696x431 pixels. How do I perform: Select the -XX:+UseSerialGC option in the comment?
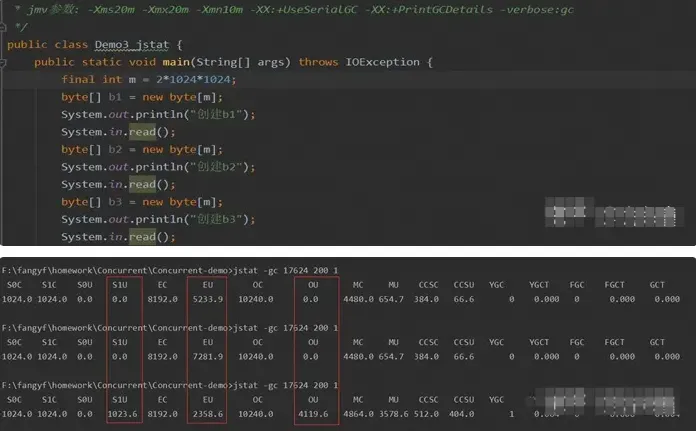click(x=304, y=10)
